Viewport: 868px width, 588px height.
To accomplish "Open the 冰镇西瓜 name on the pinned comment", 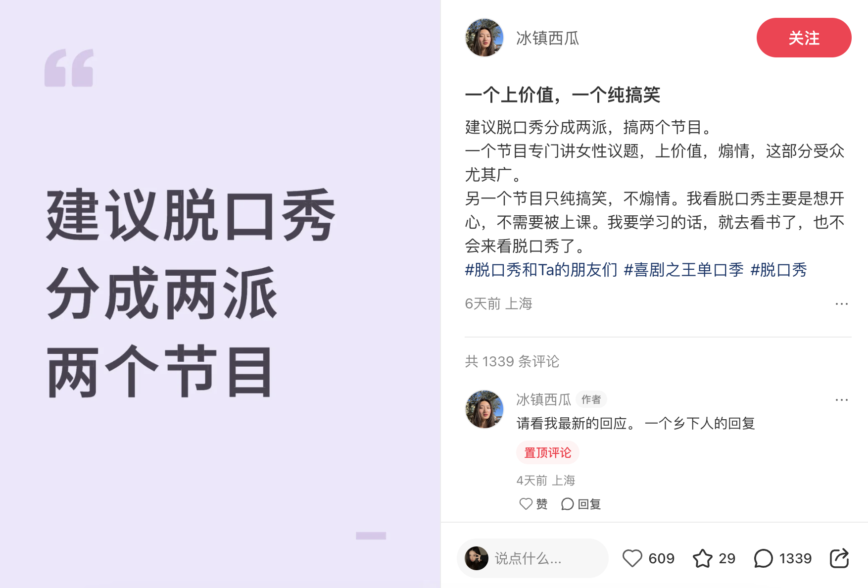I will click(x=543, y=399).
